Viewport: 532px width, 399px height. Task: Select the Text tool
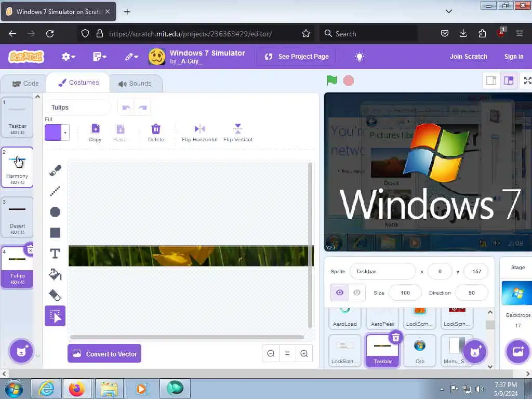[x=55, y=254]
